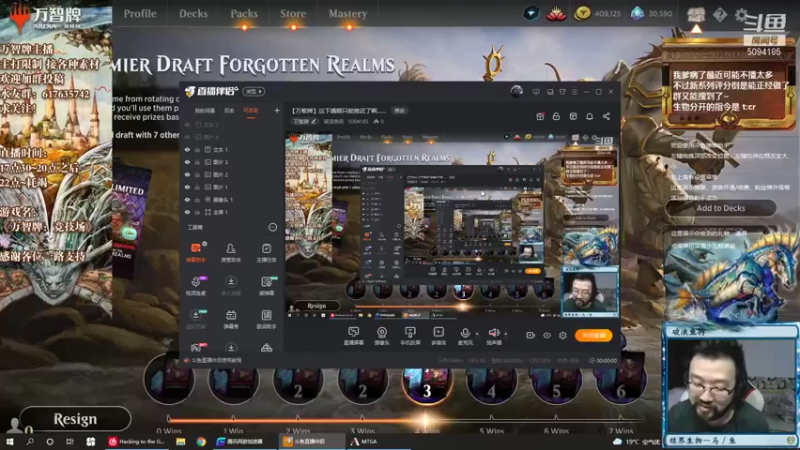The width and height of the screenshot is (800, 450).
Task: Collapse the 工具箱 toolbox section
Action: click(x=272, y=227)
